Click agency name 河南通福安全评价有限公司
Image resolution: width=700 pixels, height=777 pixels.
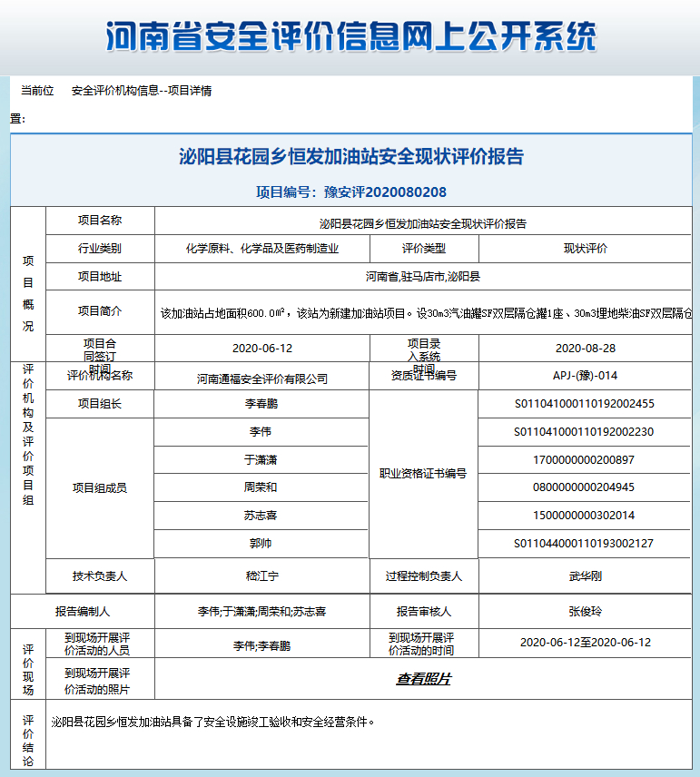[x=262, y=379]
